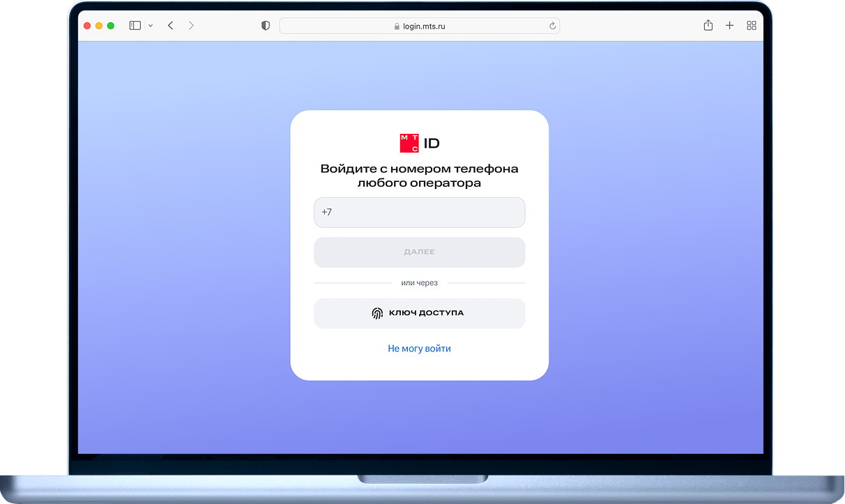
Task: Go forward with the right arrow
Action: (x=191, y=26)
